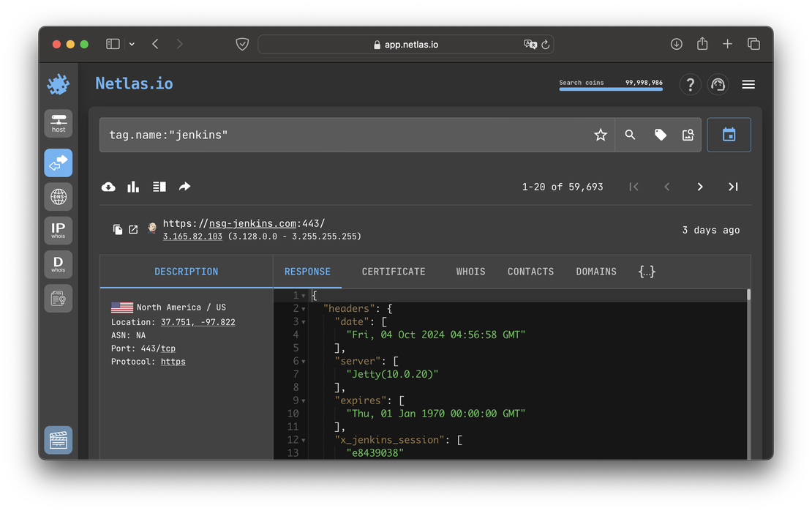Screen dimensions: 812x511
Task: Open the IP whois sidebar tool
Action: pos(58,230)
